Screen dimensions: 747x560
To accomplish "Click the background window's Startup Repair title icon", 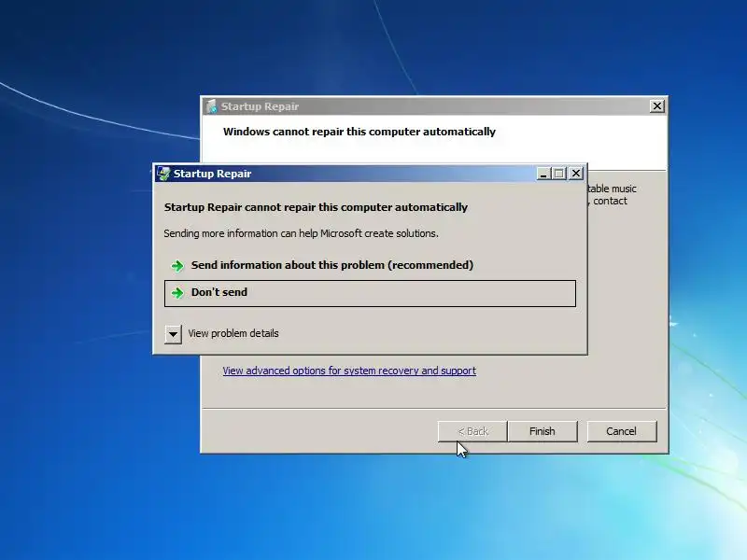I will click(211, 106).
